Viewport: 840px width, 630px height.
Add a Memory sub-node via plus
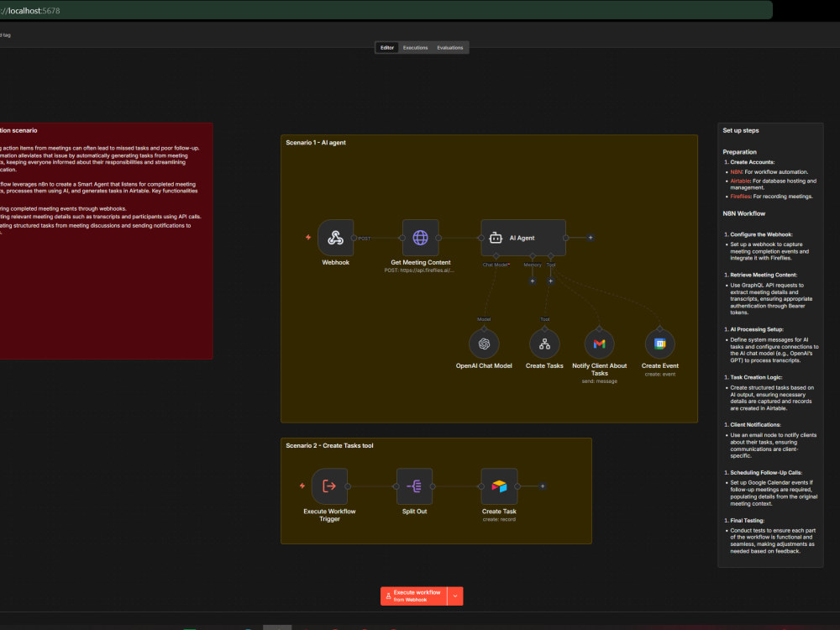pos(532,281)
